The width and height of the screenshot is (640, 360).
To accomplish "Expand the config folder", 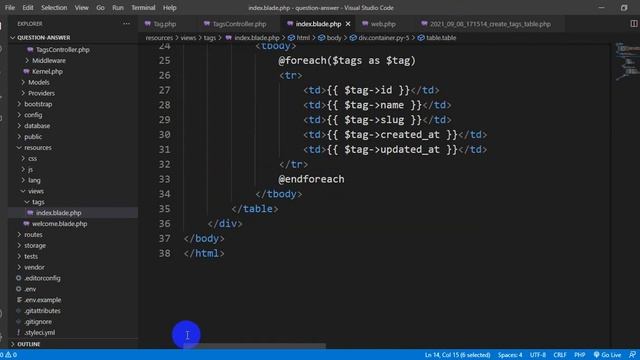I will click(x=33, y=115).
